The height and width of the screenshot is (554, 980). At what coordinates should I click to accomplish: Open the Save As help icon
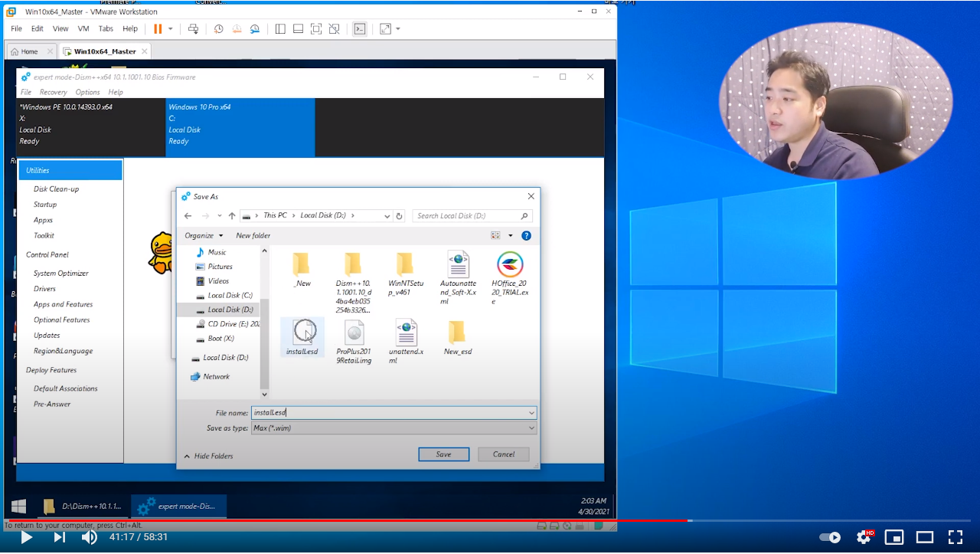click(526, 235)
